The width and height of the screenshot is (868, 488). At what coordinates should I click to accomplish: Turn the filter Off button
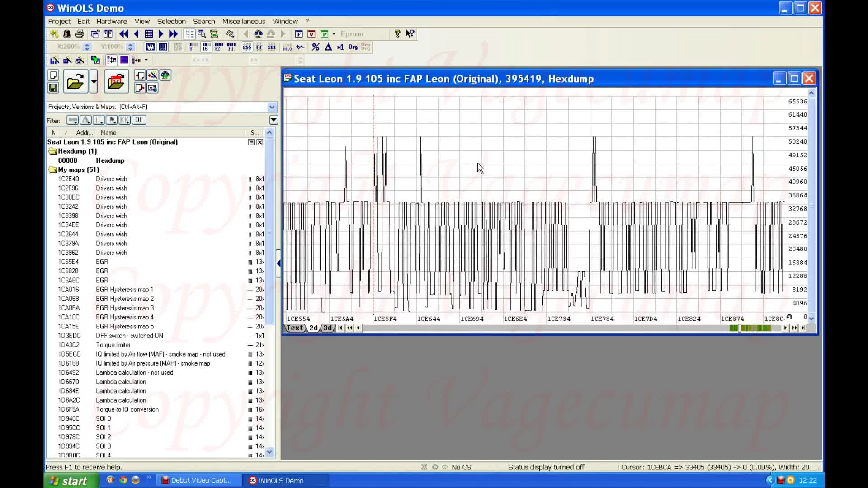pos(139,120)
